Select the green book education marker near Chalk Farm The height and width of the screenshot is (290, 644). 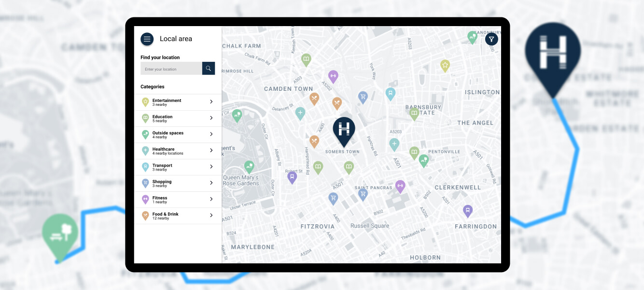(306, 58)
